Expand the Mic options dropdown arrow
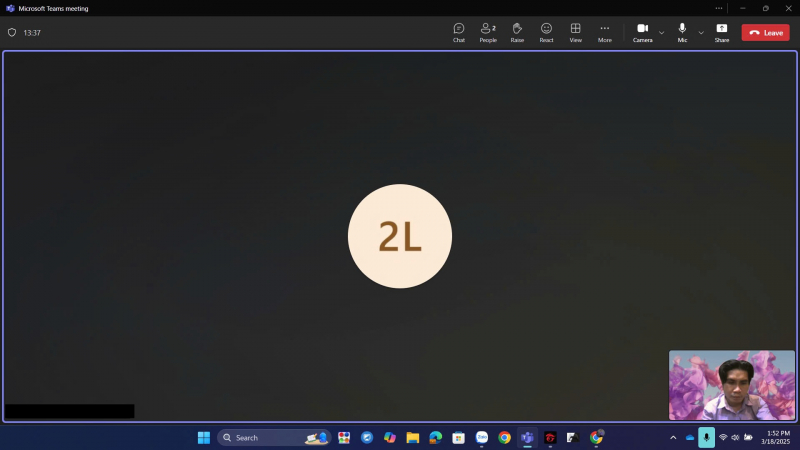The width and height of the screenshot is (800, 450). [x=701, y=33]
